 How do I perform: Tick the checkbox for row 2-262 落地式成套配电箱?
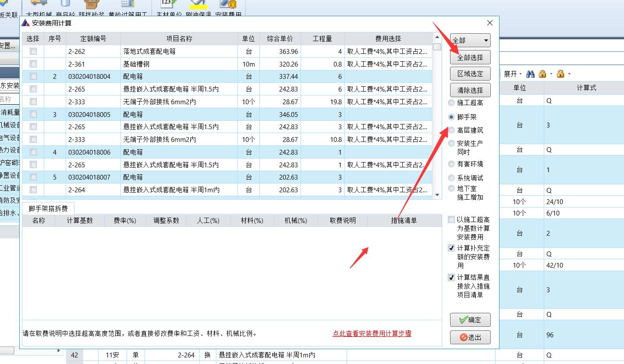click(x=33, y=51)
